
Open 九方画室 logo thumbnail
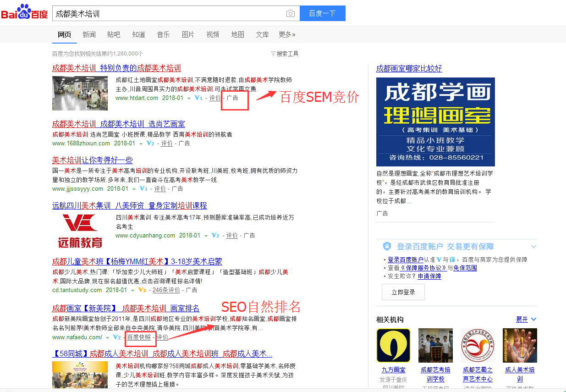pos(393,345)
